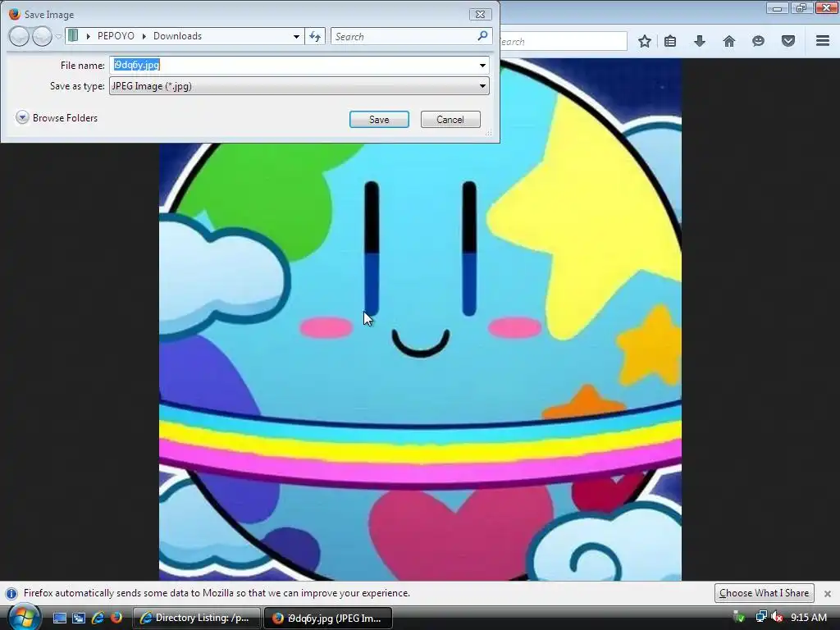The image size is (840, 630).
Task: Click the folder icon in address bar
Action: 73,36
